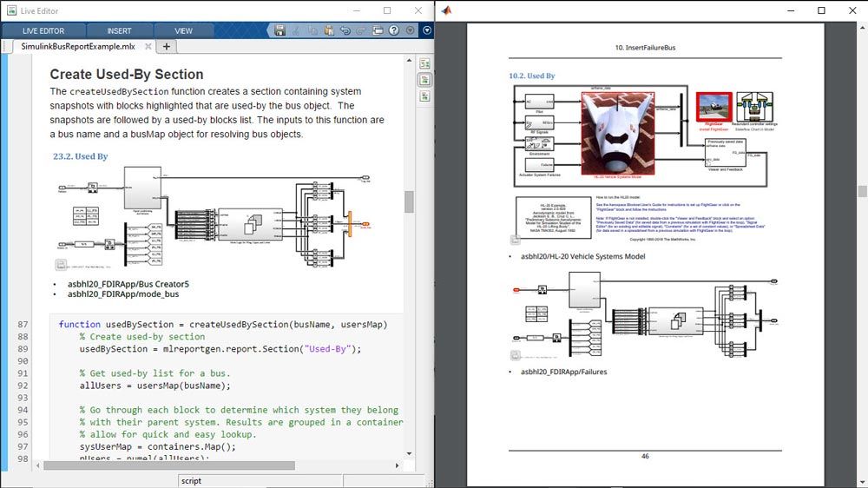This screenshot has height=488, width=868.
Task: Click the Paste icon in the toolbar
Action: click(328, 30)
